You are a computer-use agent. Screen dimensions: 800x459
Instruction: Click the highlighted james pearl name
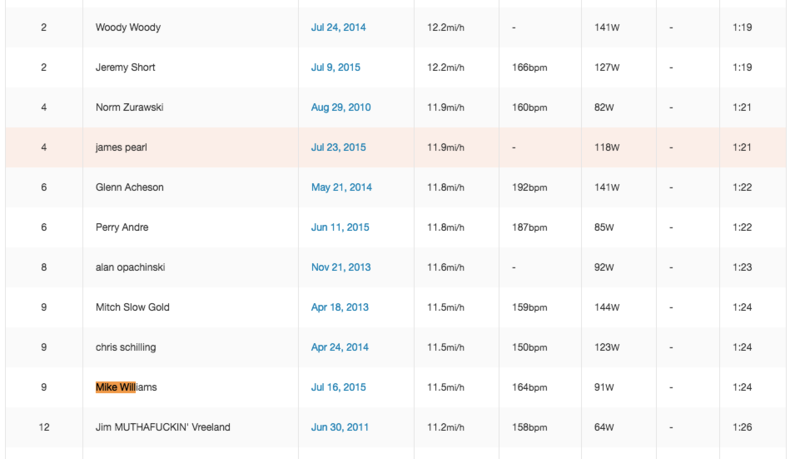[121, 148]
